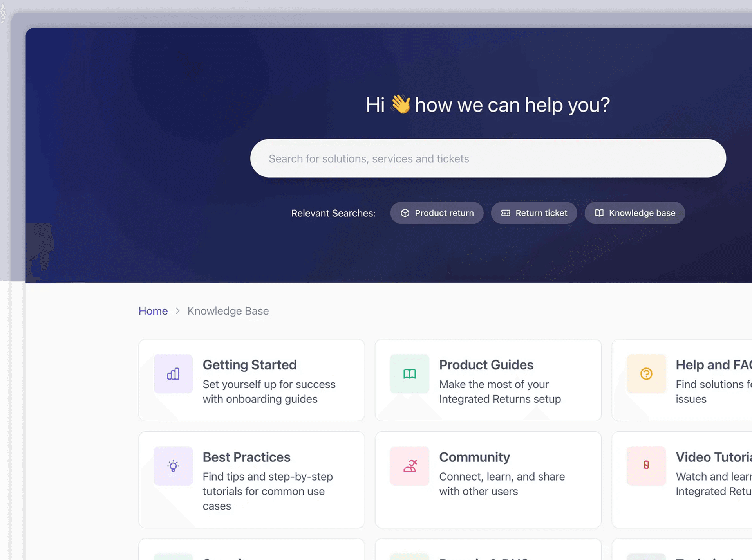The image size is (752, 560).
Task: Click the Getting Started bar chart icon
Action: coord(173,374)
